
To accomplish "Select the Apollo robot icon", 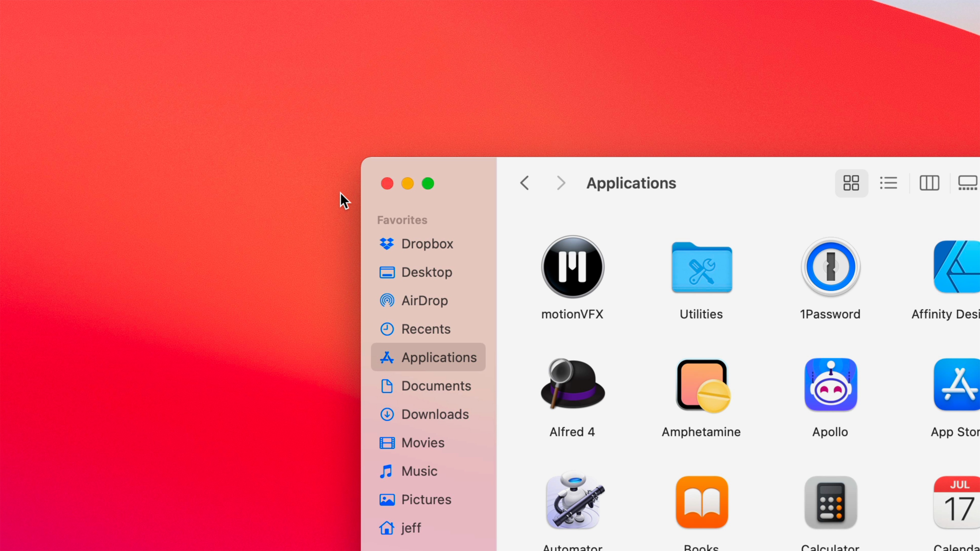I will (830, 384).
